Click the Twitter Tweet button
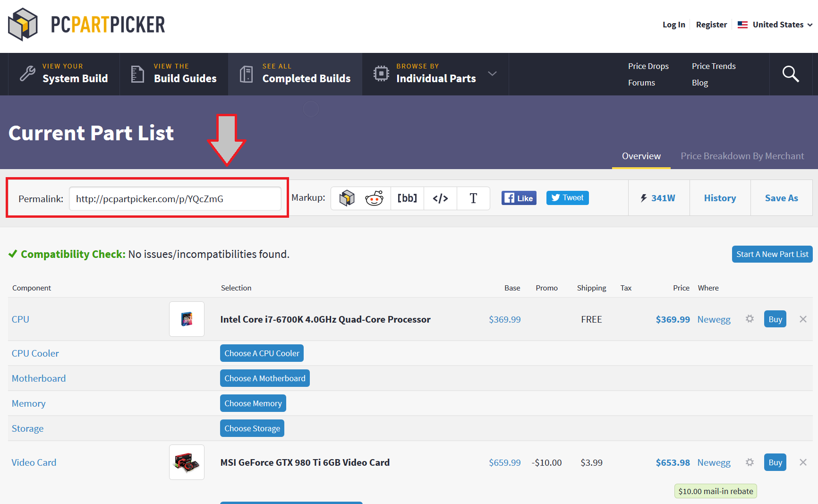 coord(568,198)
